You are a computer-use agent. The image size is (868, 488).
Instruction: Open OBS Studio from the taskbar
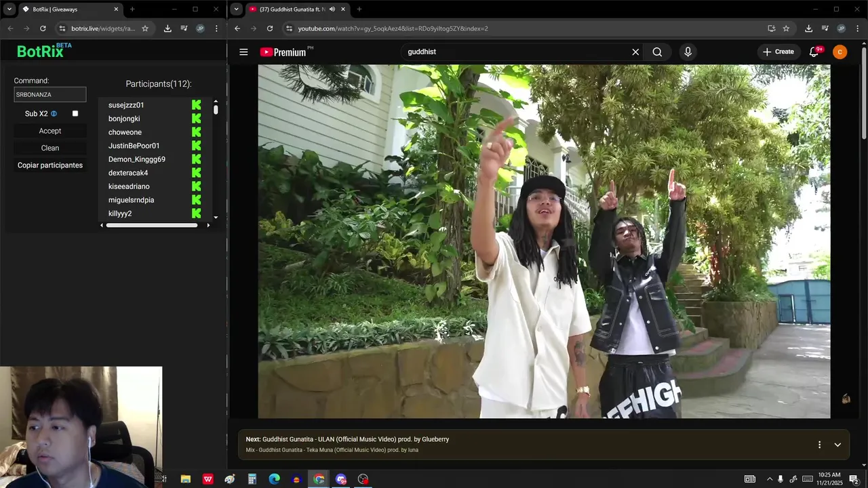point(363,479)
